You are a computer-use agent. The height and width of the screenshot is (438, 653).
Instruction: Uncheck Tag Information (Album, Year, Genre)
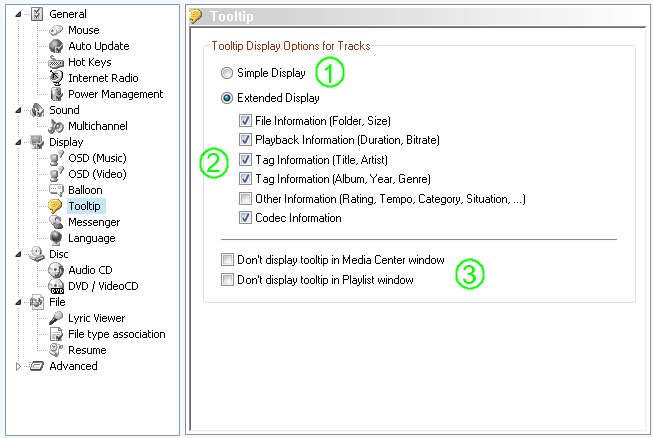point(245,179)
